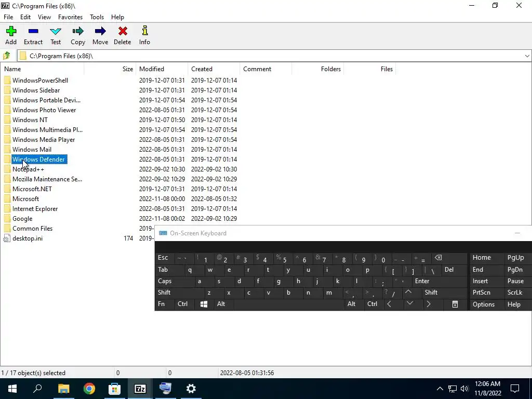Select the Internet Explorer folder
Screen dimensions: 532x399
(35, 209)
